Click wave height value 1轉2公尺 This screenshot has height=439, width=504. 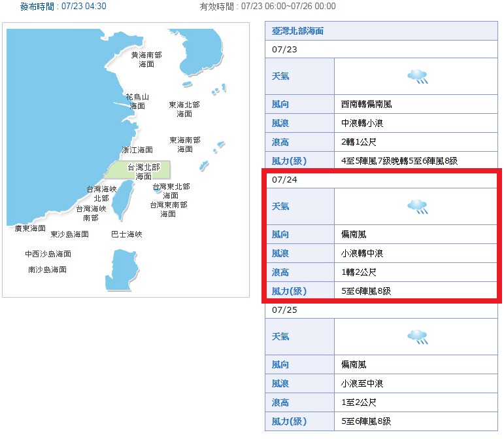359,272
